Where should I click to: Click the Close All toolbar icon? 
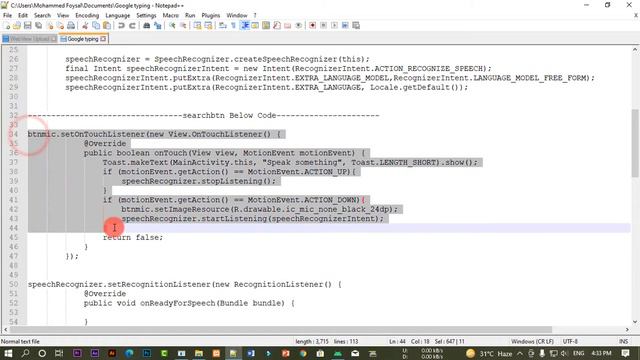pos(60,25)
